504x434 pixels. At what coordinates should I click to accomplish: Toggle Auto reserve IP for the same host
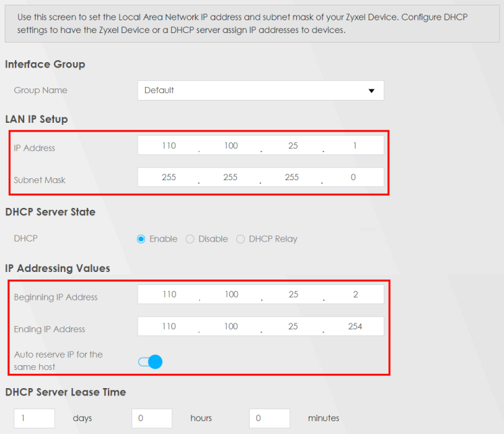point(150,362)
